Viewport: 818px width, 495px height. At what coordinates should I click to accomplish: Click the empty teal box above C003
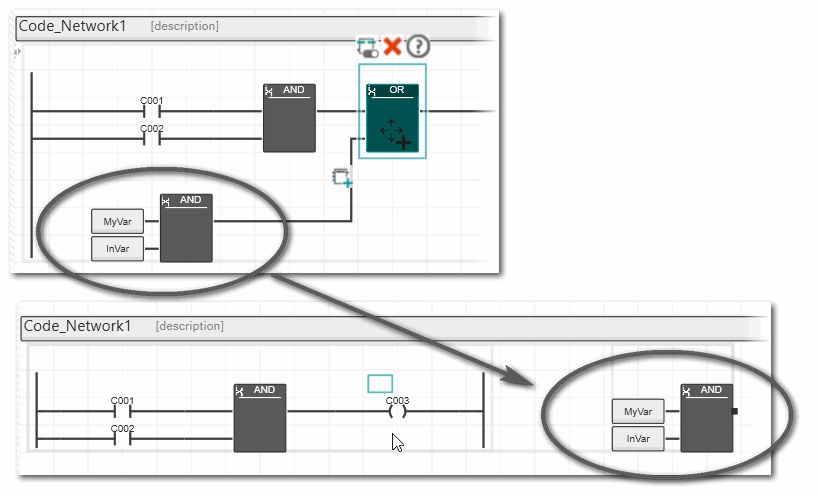(x=380, y=383)
